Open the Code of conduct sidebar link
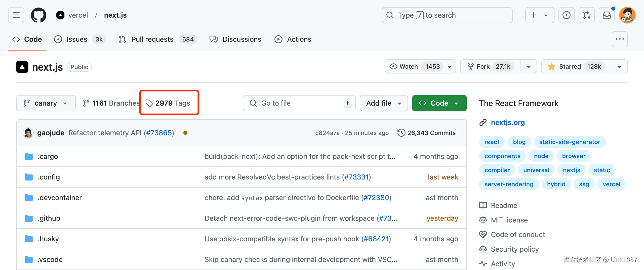Screen dimensions: 644x270 518,235
